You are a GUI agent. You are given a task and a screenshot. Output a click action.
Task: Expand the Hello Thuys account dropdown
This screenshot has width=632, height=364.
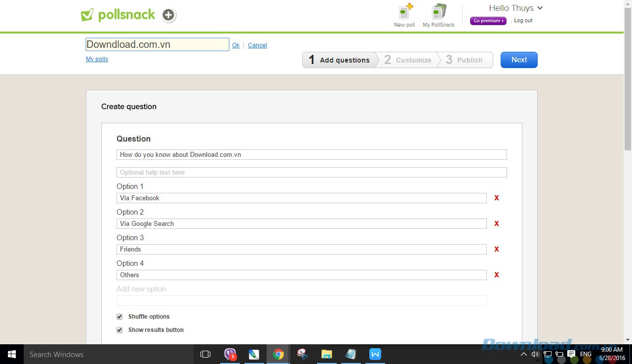(540, 8)
